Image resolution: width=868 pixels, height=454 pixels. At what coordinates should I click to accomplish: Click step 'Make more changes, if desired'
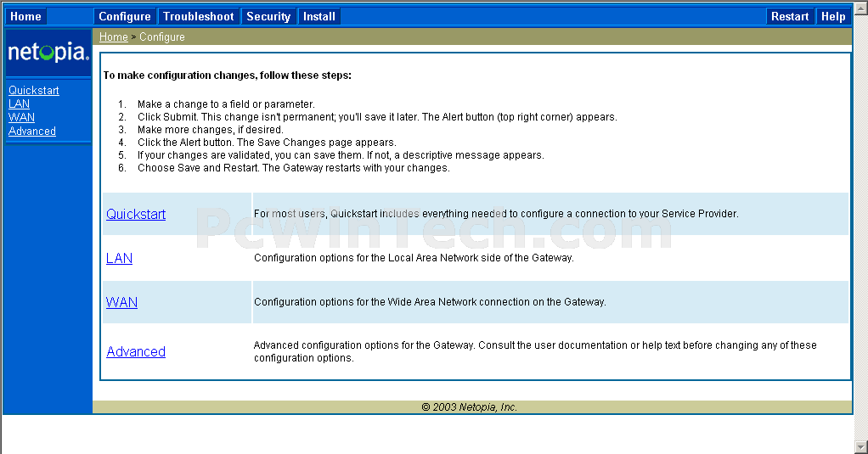tap(211, 129)
